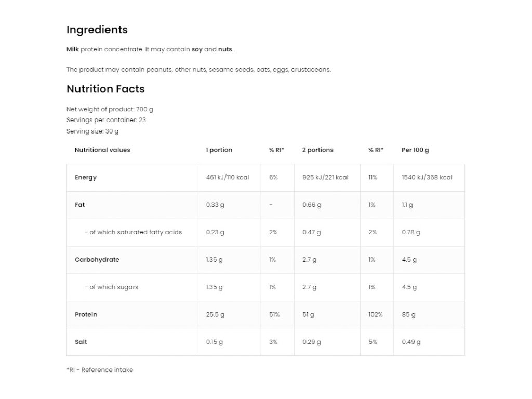Click the Energy row label
This screenshot has width=532, height=399.
click(x=86, y=177)
